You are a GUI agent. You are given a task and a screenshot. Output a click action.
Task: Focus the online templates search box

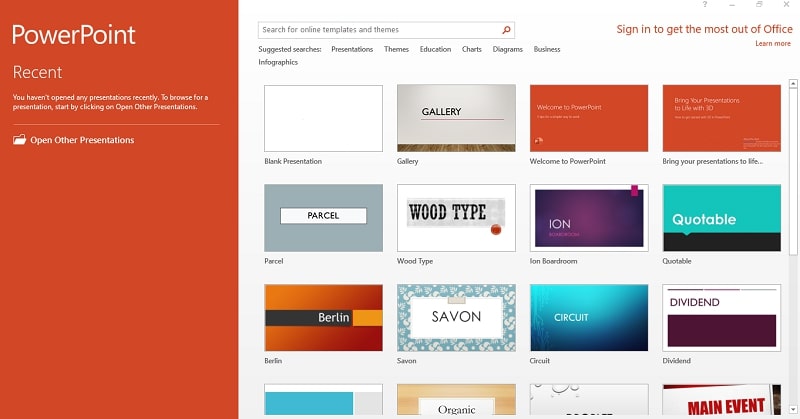click(380, 30)
